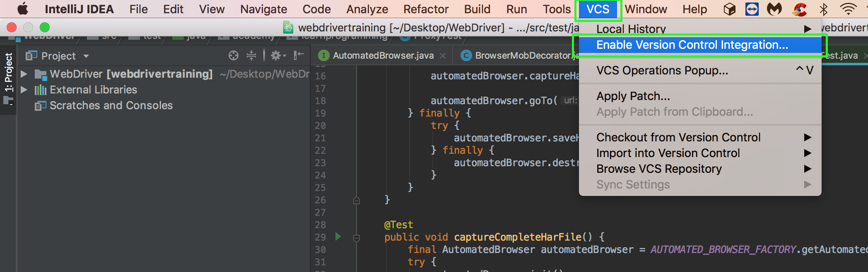The height and width of the screenshot is (272, 868).
Task: Switch to the AutomatedBrowser.java tab
Action: click(x=383, y=55)
